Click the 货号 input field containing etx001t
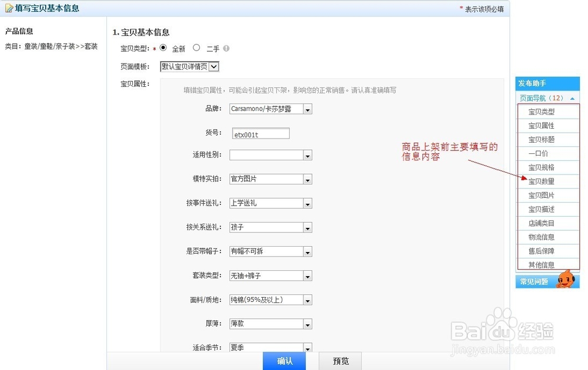Image resolution: width=588 pixels, height=370 pixels. 260,133
